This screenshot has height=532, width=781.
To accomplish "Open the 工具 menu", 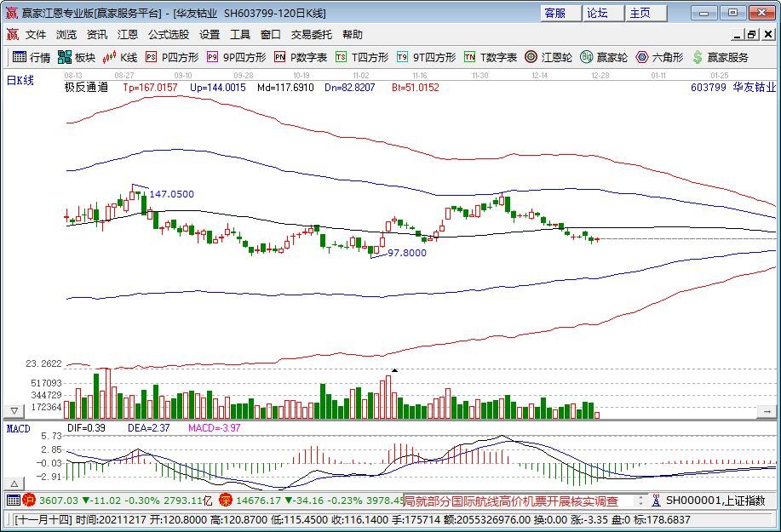I will click(240, 34).
